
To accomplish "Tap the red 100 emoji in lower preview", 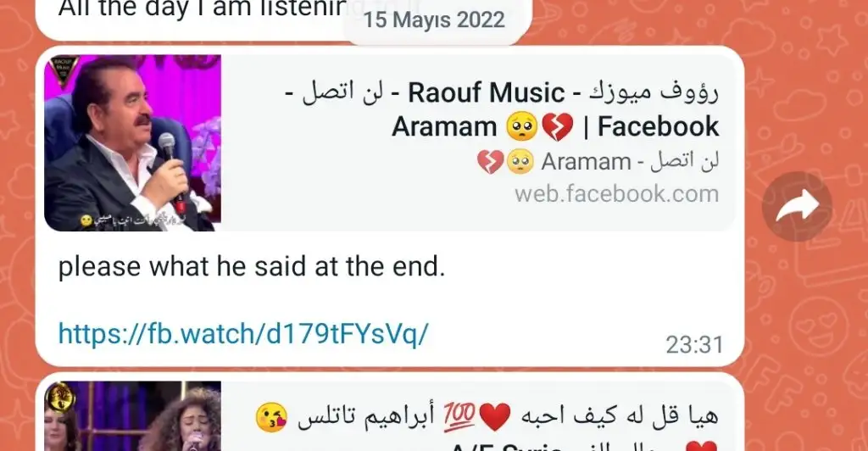I will point(459,416).
